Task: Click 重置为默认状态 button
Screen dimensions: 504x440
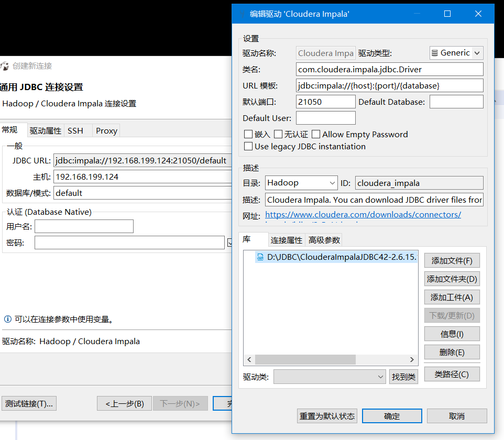Action: coord(327,416)
